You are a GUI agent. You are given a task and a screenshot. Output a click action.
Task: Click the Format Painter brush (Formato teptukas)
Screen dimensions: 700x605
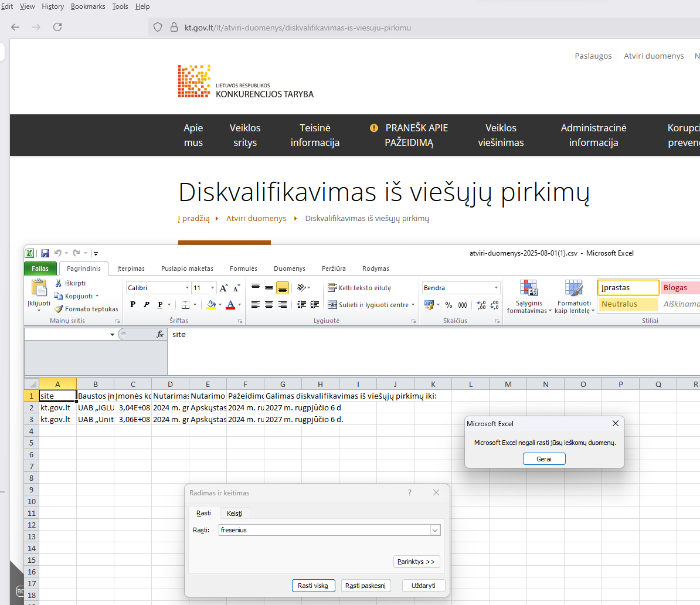[59, 309]
